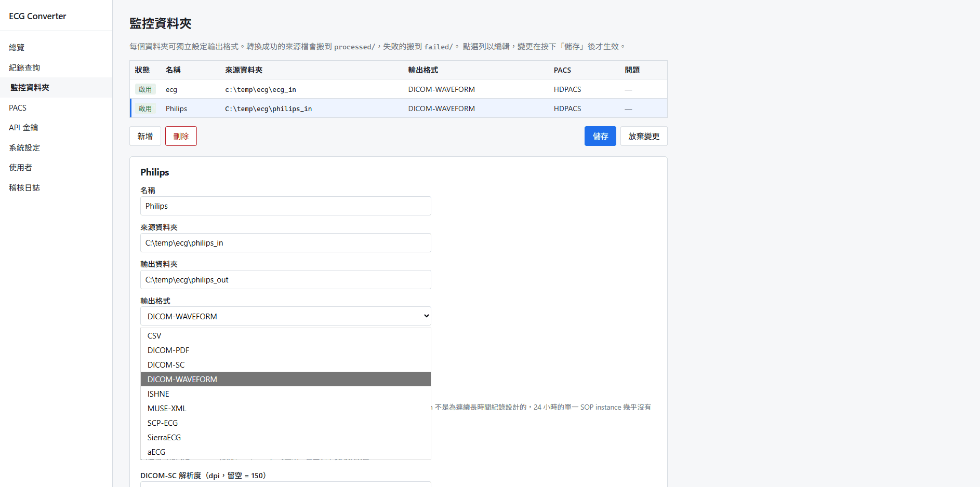Viewport: 980px width, 487px height.
Task: Focus the 來源資料夾 path input
Action: pos(286,243)
